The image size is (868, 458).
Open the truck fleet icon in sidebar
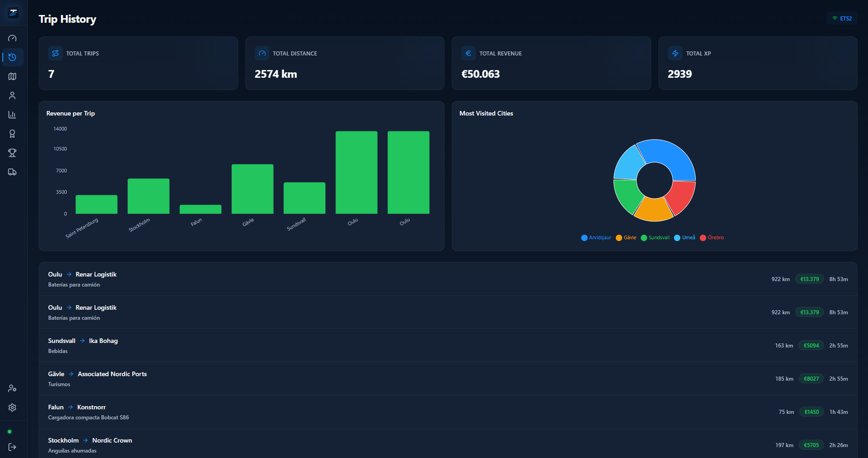(12, 172)
